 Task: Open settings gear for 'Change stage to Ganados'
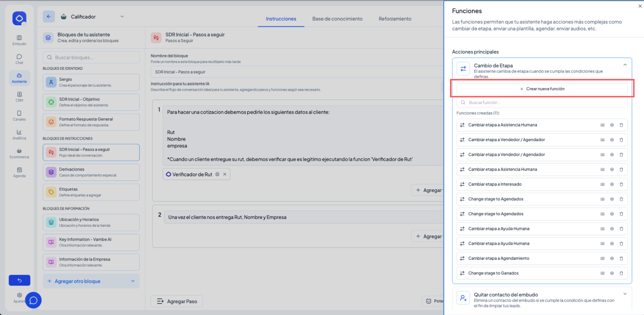coord(612,273)
